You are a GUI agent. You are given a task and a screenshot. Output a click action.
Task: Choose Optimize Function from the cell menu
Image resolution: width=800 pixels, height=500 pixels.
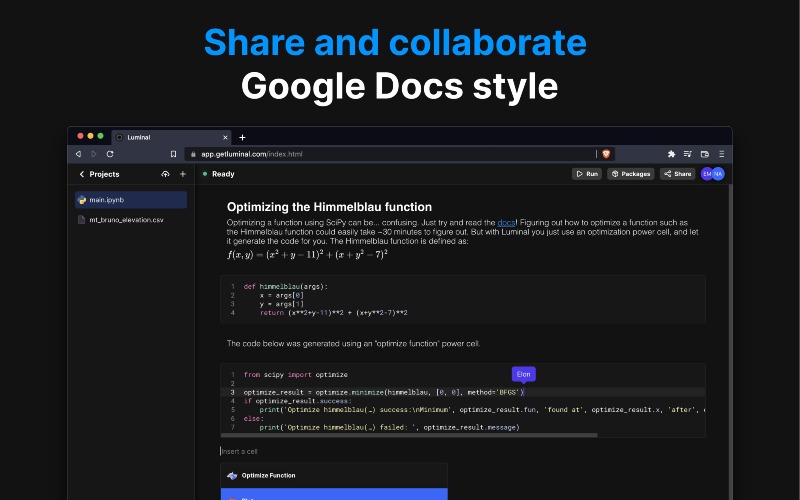click(x=334, y=476)
